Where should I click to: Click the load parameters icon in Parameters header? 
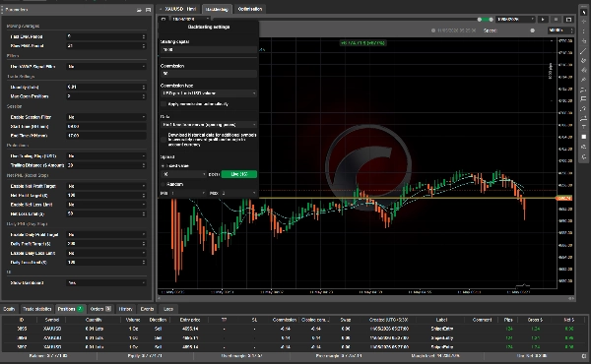point(139,10)
